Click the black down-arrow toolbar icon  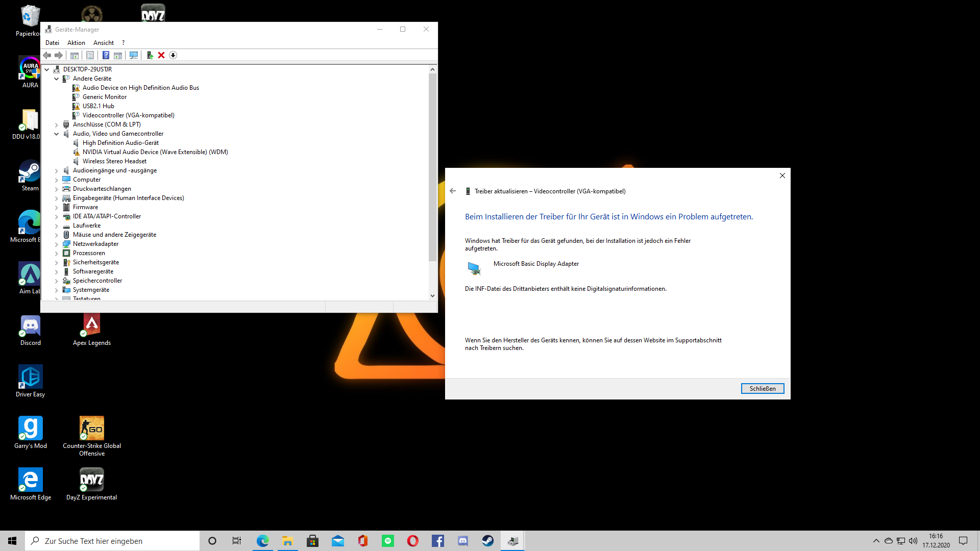click(173, 55)
